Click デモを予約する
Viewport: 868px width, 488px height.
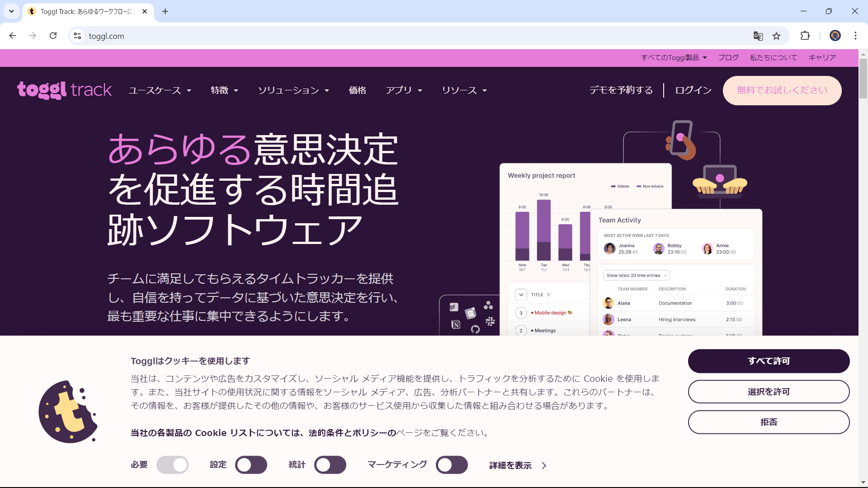click(621, 90)
